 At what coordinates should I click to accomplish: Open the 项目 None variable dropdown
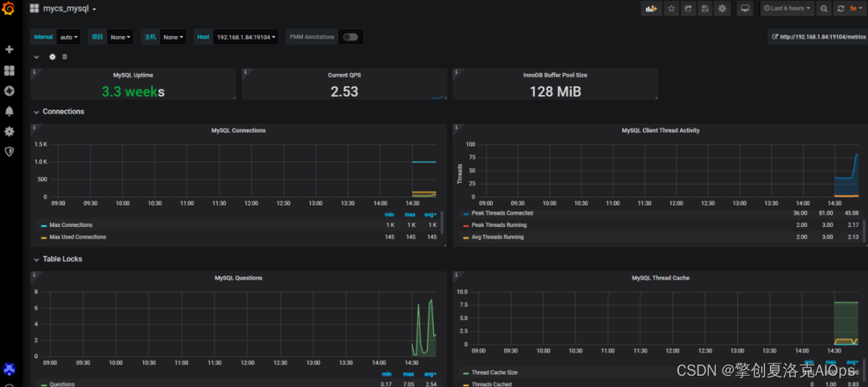120,37
